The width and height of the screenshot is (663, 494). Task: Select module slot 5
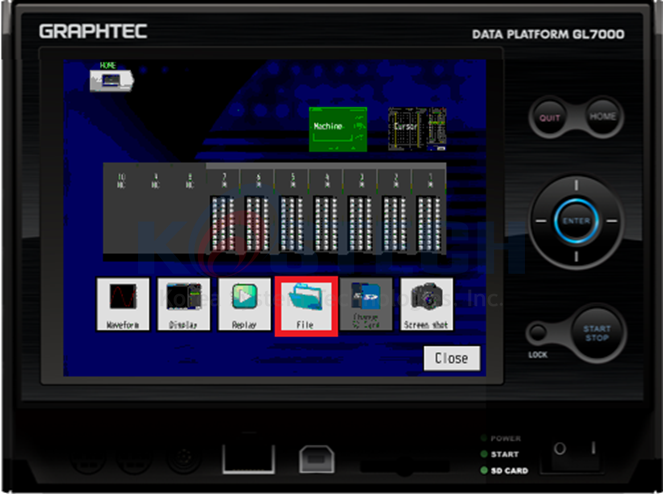point(293,211)
